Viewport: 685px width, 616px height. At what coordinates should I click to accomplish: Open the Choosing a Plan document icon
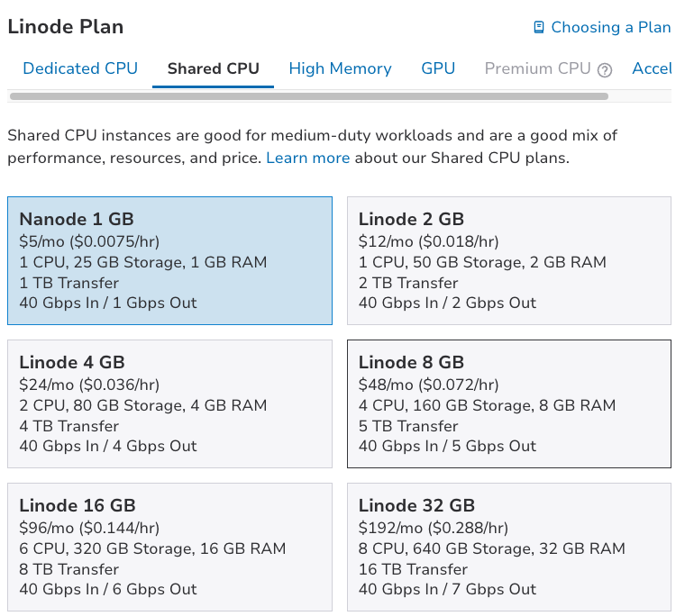pyautogui.click(x=539, y=27)
